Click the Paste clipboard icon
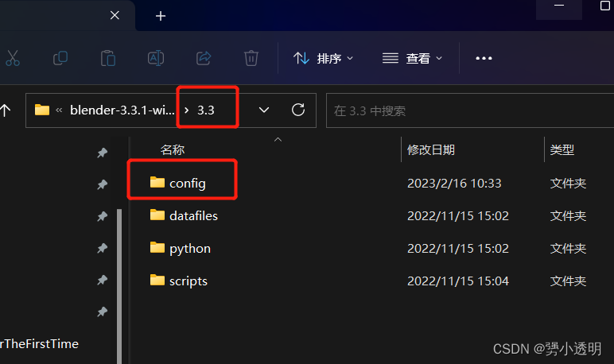 pos(107,58)
